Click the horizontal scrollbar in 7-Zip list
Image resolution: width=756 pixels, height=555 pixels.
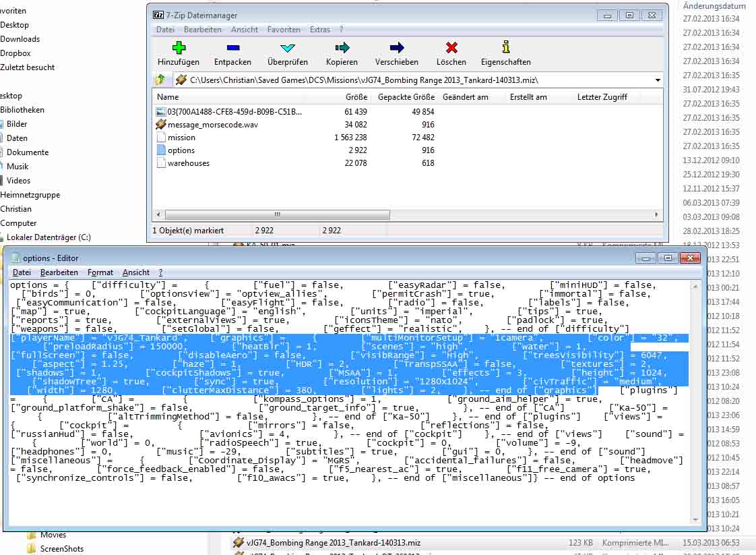coord(276,214)
